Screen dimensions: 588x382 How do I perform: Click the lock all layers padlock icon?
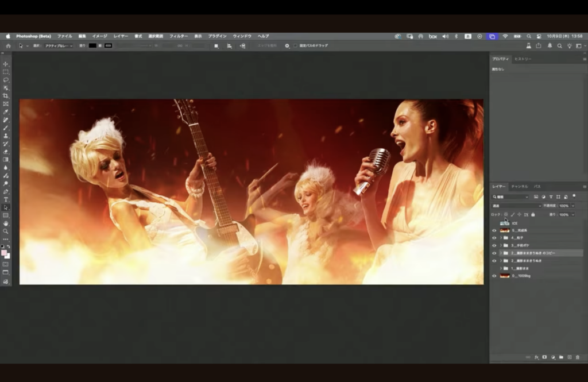coord(533,214)
